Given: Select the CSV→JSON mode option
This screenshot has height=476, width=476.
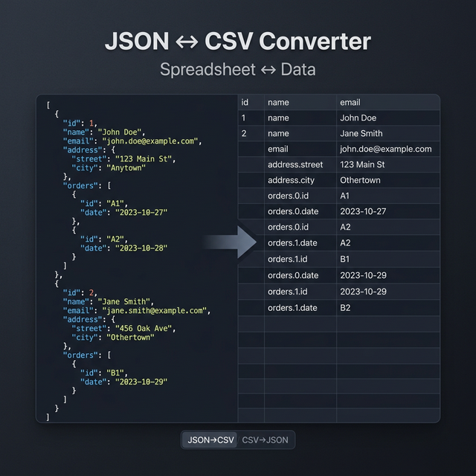Looking at the screenshot, I should click(x=265, y=440).
